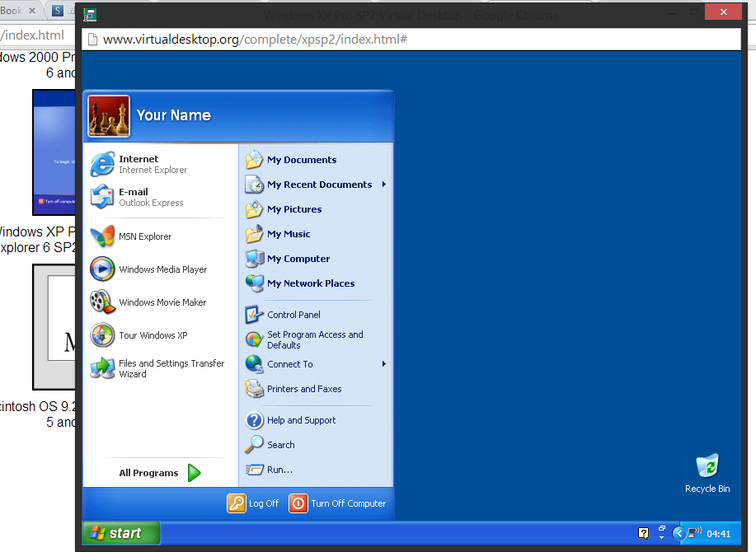The width and height of the screenshot is (756, 552).
Task: Click the Printers and Faxes icon
Action: (255, 389)
